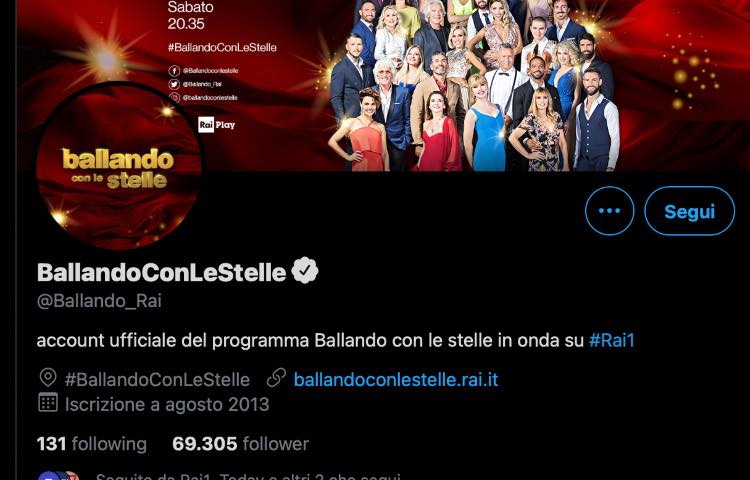Click the @Ballando_Rai handle text
The width and height of the screenshot is (750, 480).
99,301
